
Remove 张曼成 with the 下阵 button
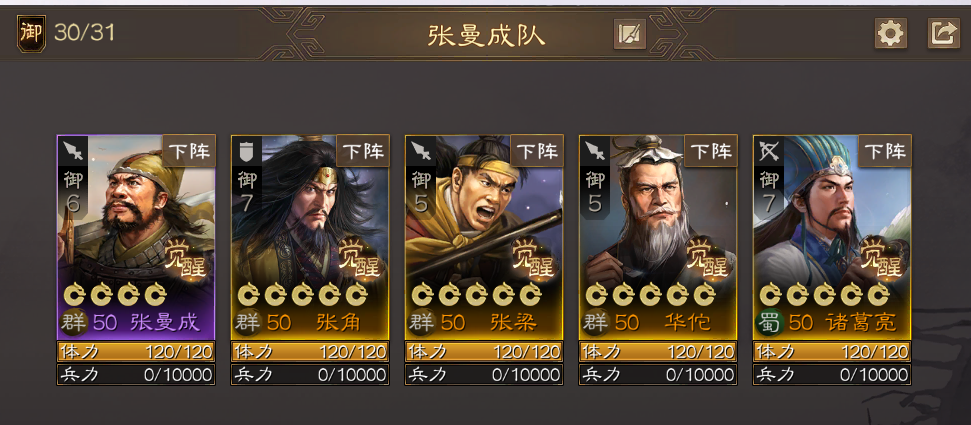(x=189, y=151)
